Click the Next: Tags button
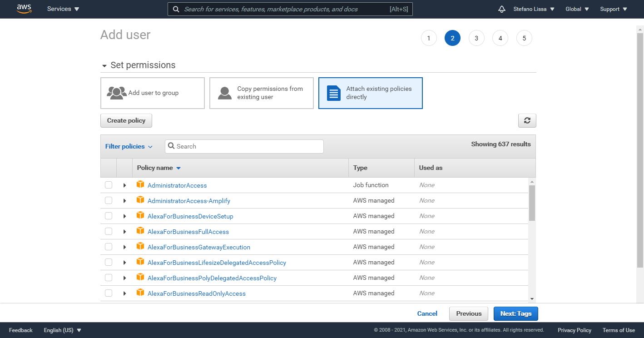 pos(516,313)
